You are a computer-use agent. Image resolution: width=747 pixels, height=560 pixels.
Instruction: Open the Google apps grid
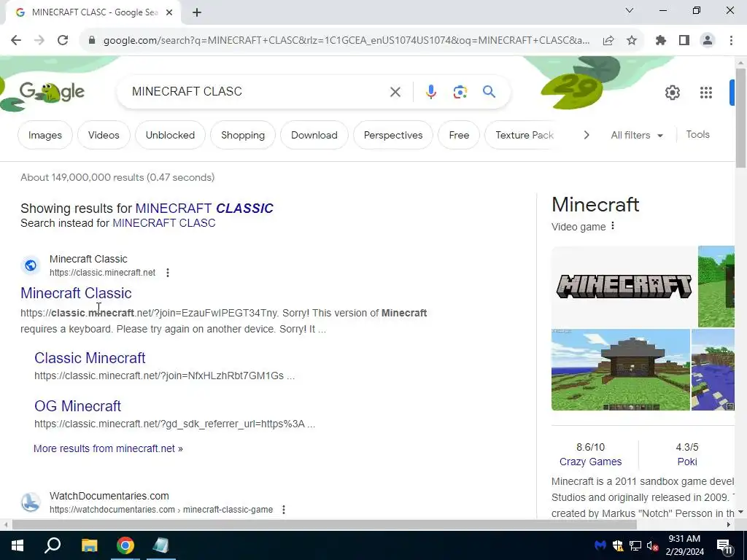coord(706,93)
